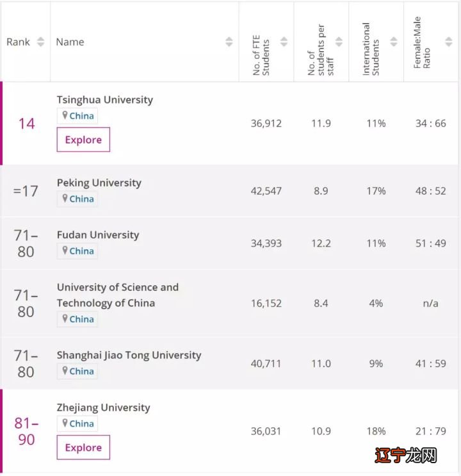The image size is (461, 476).
Task: Sort by International Students arrows
Action: (x=393, y=42)
